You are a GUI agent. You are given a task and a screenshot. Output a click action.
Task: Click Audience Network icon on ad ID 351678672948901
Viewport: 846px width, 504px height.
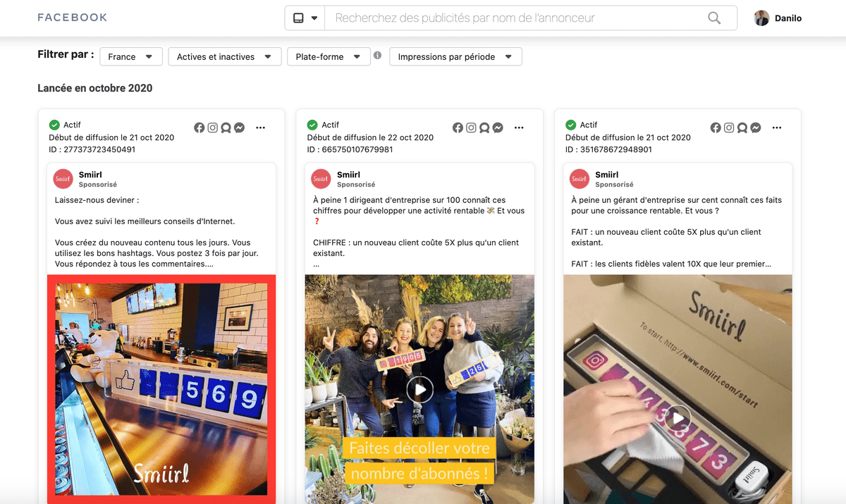pos(742,128)
